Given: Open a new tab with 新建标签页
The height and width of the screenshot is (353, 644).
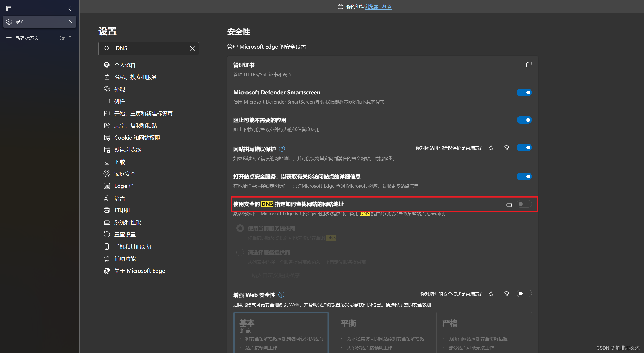Looking at the screenshot, I should click(39, 38).
